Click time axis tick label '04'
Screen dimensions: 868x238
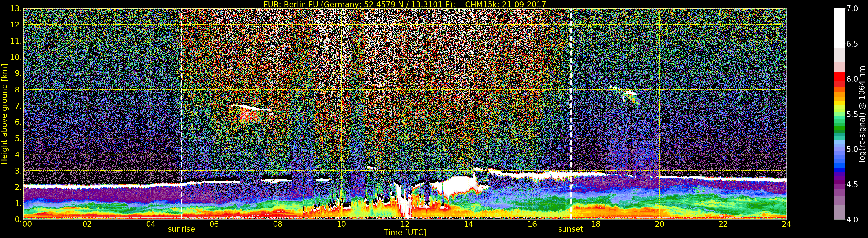(151, 224)
